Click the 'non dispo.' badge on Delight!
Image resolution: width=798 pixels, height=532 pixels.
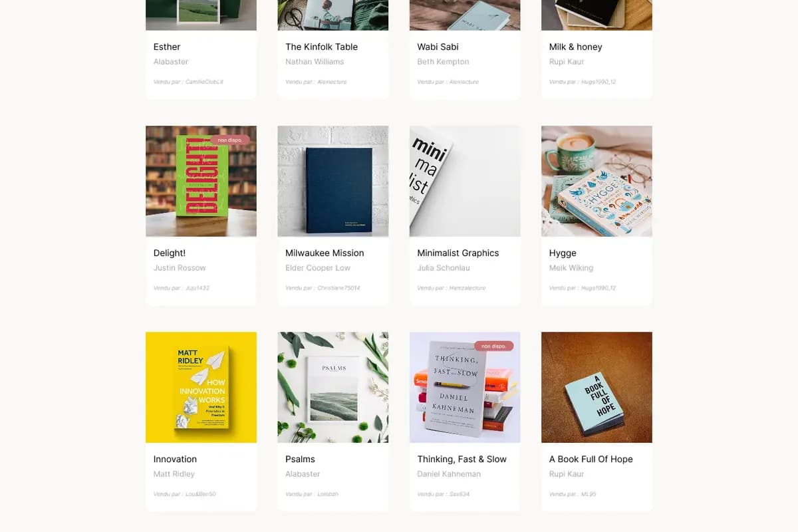pos(230,140)
